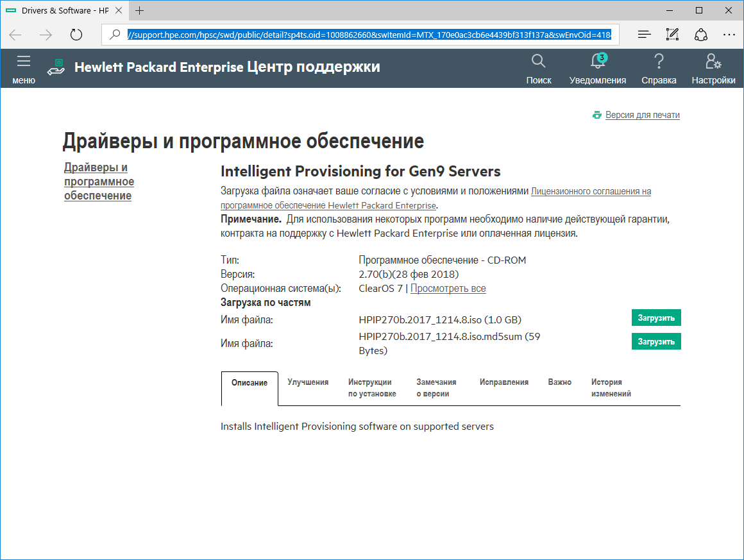The width and height of the screenshot is (744, 560).
Task: Open Поиск search magnifier icon
Action: click(539, 61)
